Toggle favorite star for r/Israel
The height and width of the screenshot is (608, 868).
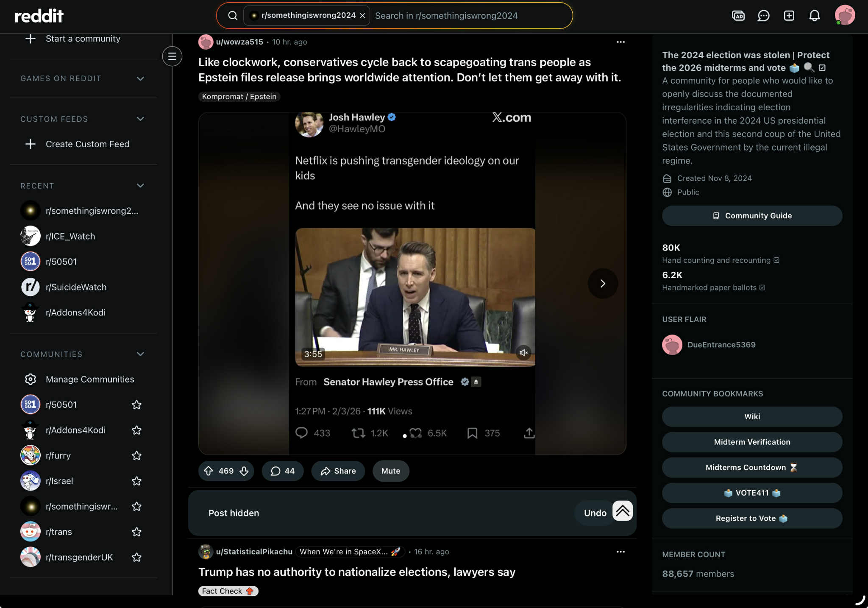click(x=136, y=481)
